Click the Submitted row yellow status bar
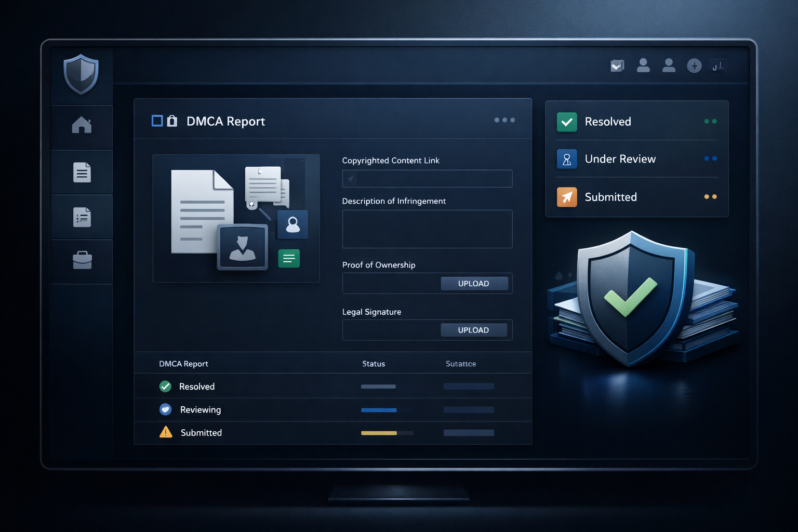This screenshot has height=532, width=798. point(379,433)
